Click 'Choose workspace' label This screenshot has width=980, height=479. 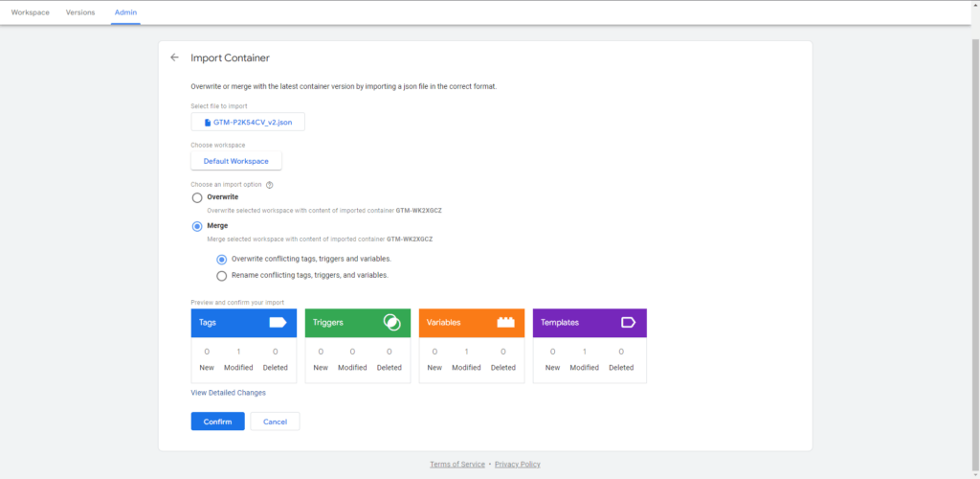click(218, 145)
